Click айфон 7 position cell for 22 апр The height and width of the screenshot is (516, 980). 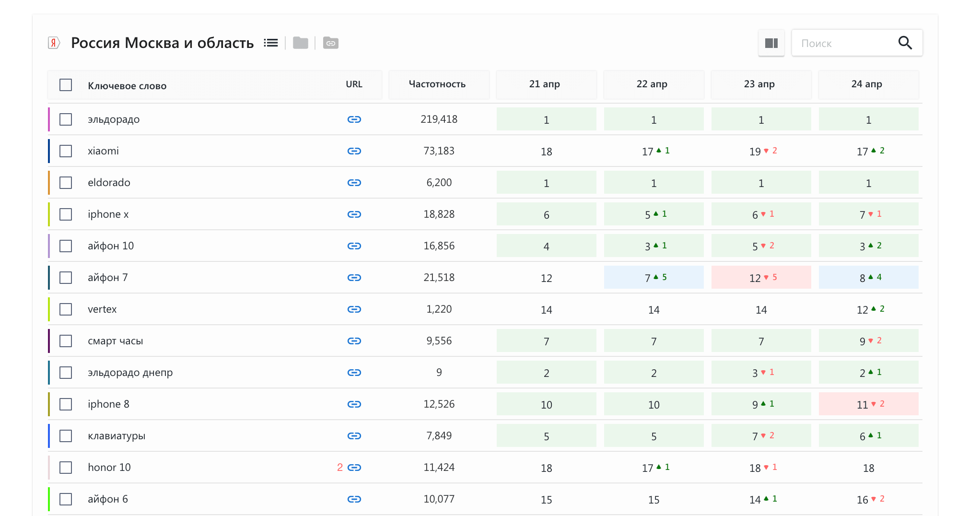pos(654,278)
